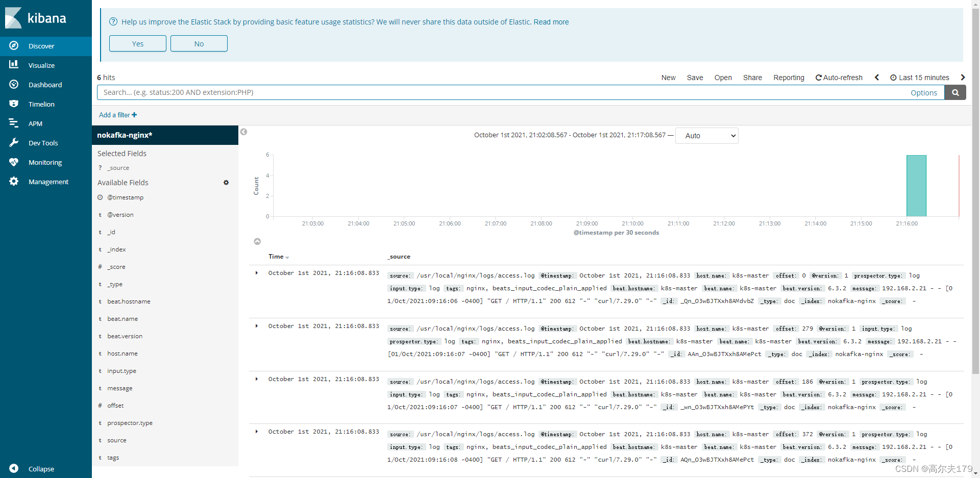Image resolution: width=980 pixels, height=478 pixels.
Task: Click Yes on the usage statistics banner
Action: click(x=137, y=43)
